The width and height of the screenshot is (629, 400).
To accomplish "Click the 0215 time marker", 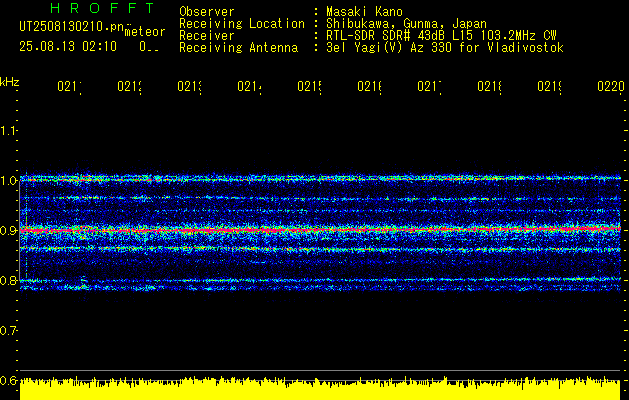I will 309,87.
